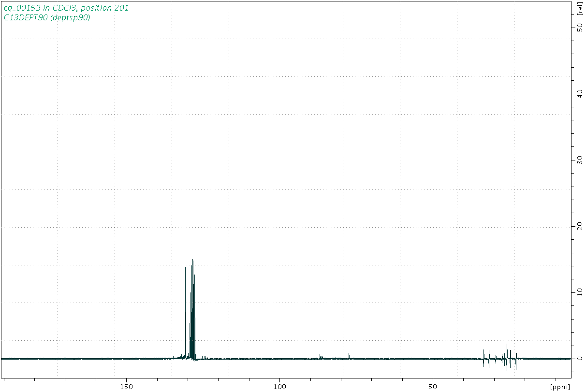The height and width of the screenshot is (392, 586).
Task: Click the 0 mark on the intensity axis
Action: (x=579, y=359)
